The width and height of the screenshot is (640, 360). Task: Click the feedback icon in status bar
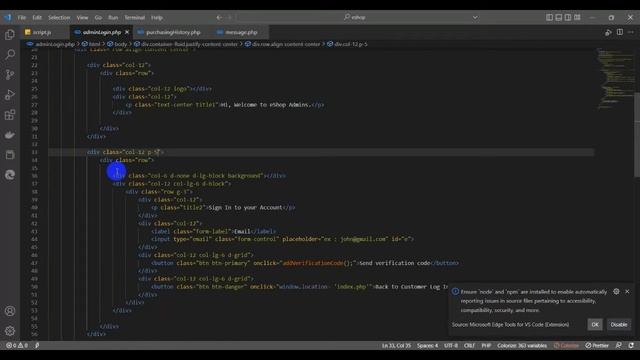pyautogui.click(x=619, y=345)
